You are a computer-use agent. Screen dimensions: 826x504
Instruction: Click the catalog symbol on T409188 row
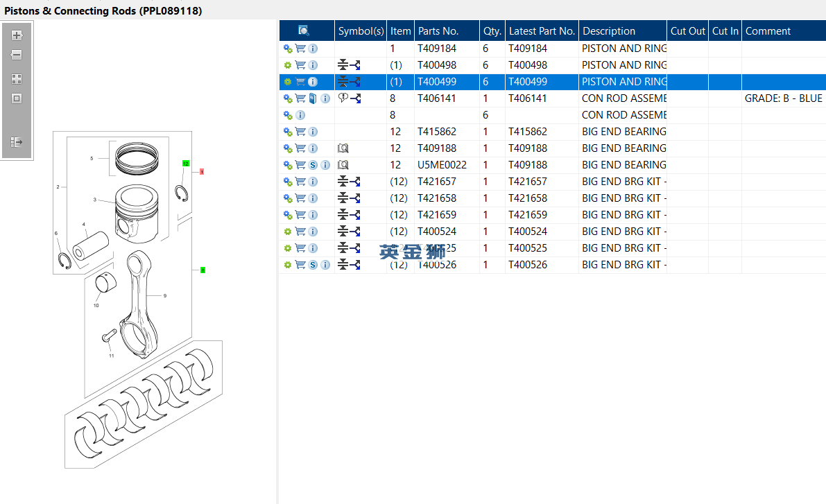[343, 148]
